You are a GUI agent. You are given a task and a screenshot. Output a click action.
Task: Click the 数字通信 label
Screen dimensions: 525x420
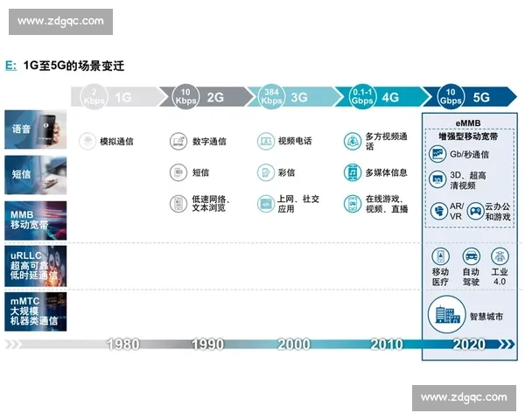pyautogui.click(x=209, y=142)
